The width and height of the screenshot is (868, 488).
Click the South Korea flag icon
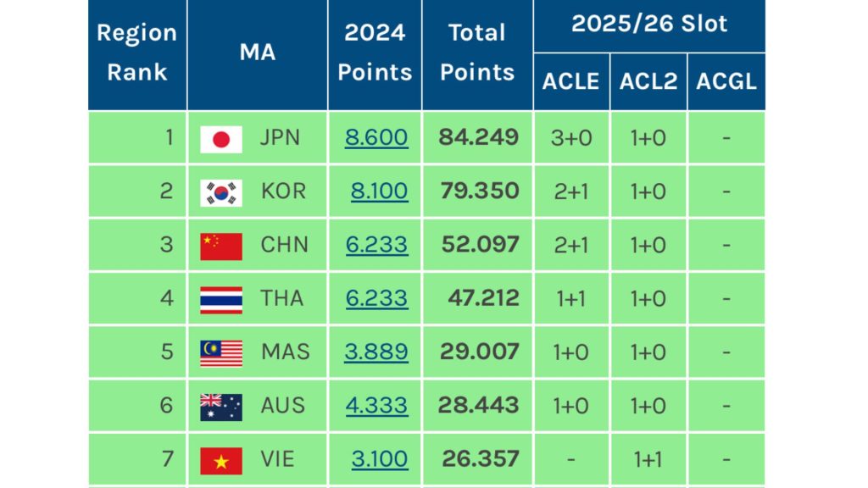(x=221, y=193)
